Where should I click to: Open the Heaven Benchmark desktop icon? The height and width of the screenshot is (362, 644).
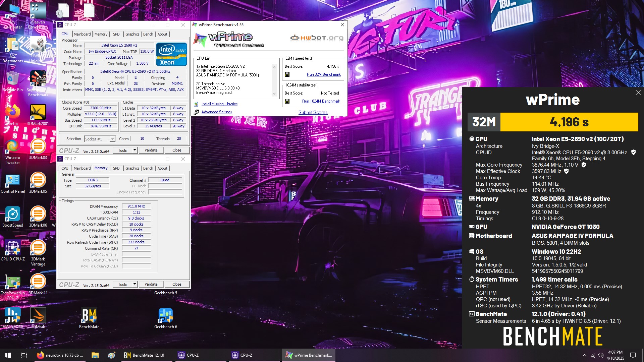[x=38, y=16]
